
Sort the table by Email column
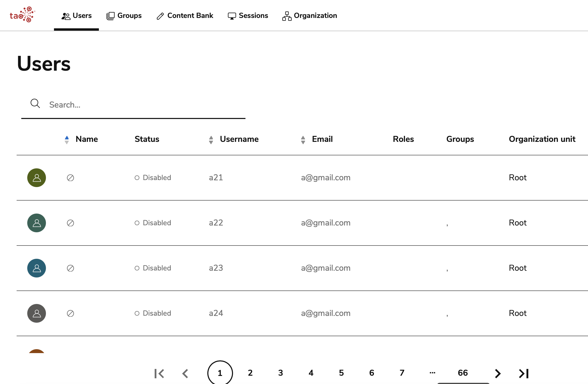pyautogui.click(x=303, y=139)
